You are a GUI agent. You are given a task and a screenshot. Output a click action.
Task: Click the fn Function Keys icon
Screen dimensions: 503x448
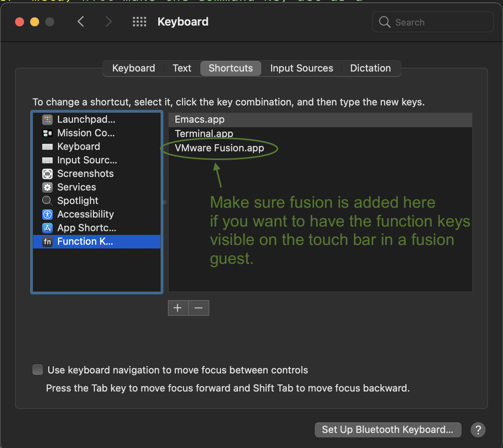coord(47,242)
